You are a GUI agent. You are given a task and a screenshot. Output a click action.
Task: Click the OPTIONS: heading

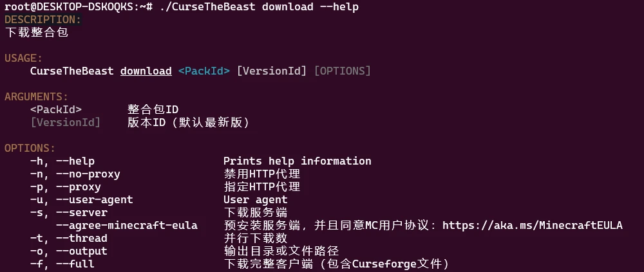[x=30, y=148]
